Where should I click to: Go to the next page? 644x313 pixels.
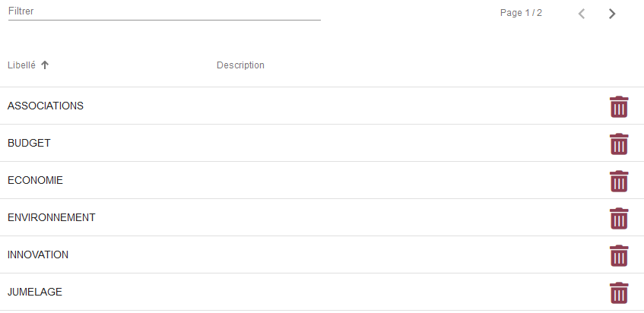611,14
